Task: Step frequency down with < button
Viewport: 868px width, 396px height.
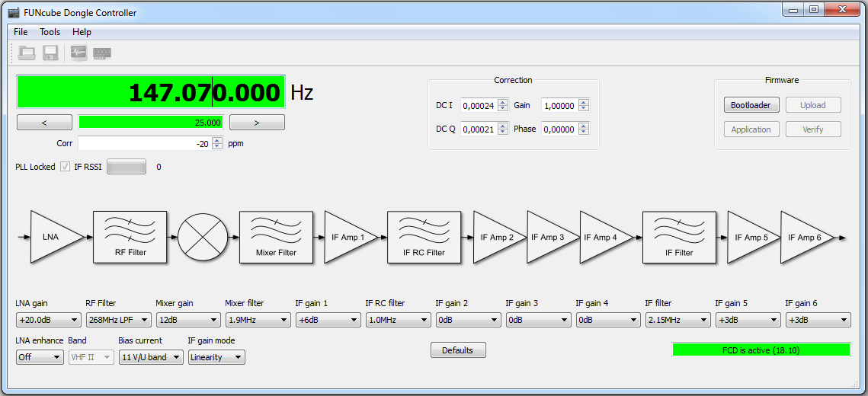Action: (44, 123)
